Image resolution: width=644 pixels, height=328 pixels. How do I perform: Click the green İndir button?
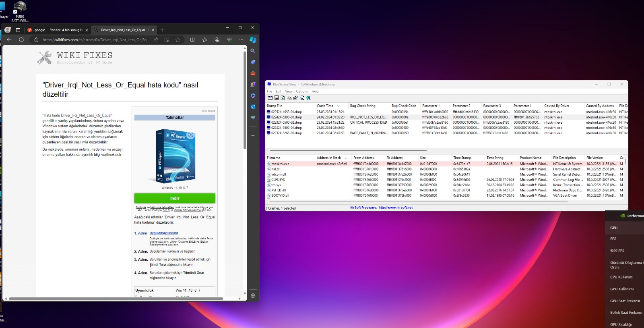click(x=175, y=198)
